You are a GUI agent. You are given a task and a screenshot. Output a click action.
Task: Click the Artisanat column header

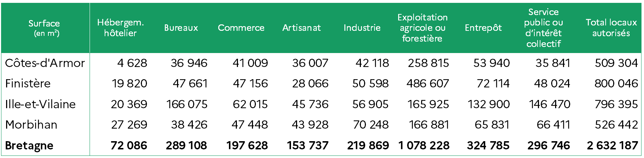click(302, 28)
